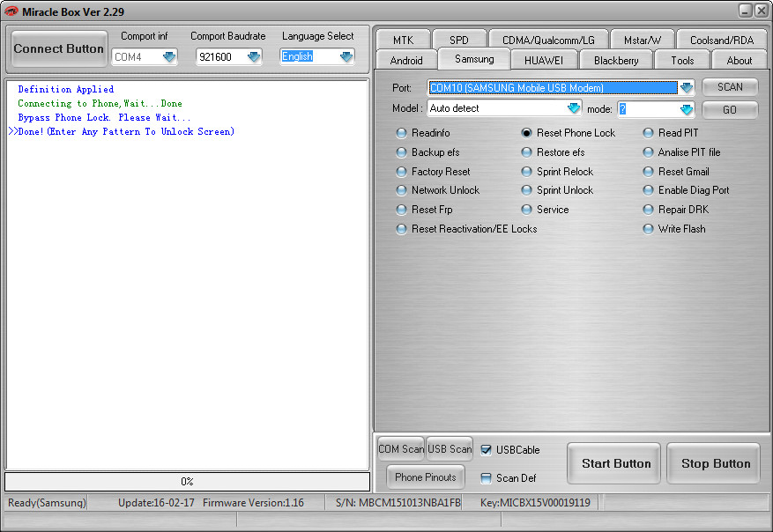
Task: Click the GO button
Action: coord(730,109)
